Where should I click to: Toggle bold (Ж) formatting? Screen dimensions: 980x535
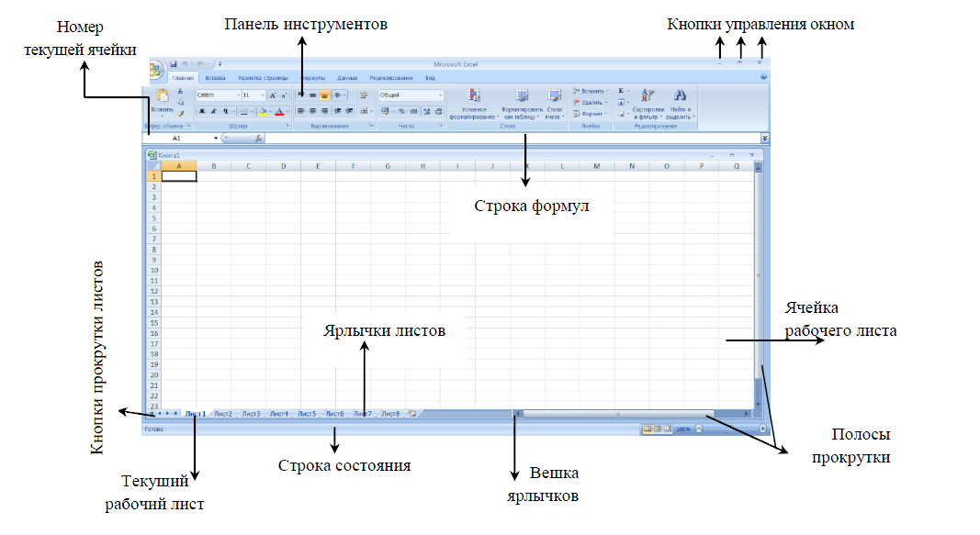[201, 112]
